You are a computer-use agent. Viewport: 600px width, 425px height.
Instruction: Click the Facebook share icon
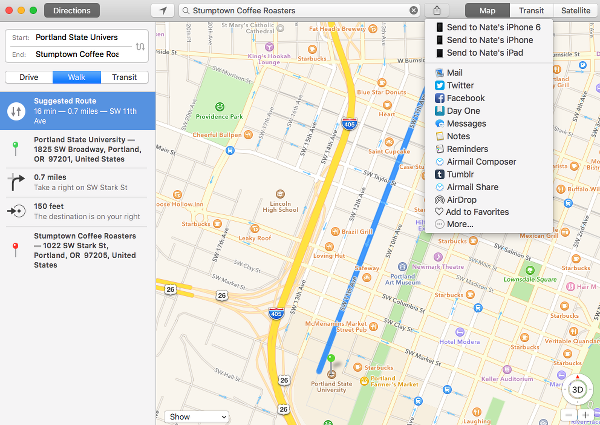pyautogui.click(x=440, y=98)
